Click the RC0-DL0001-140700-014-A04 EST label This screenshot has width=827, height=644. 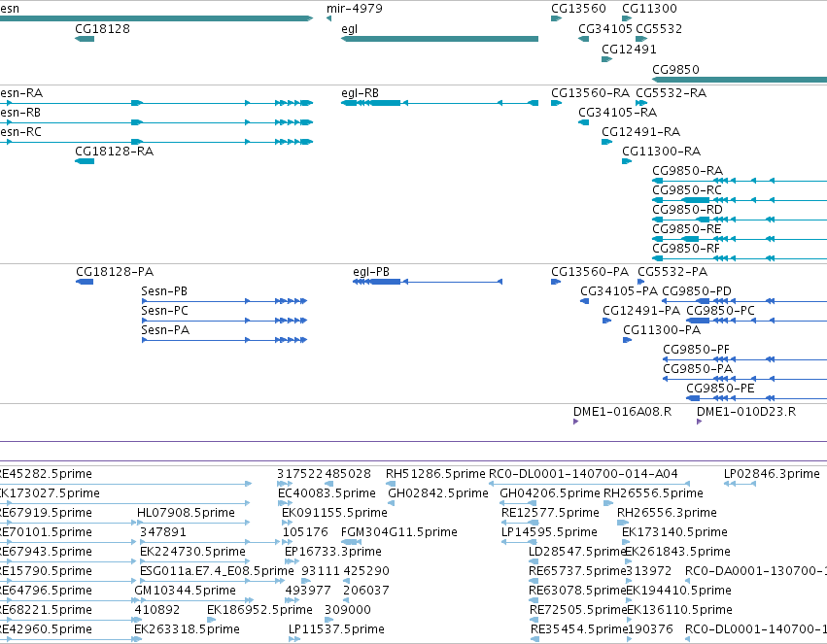[584, 474]
